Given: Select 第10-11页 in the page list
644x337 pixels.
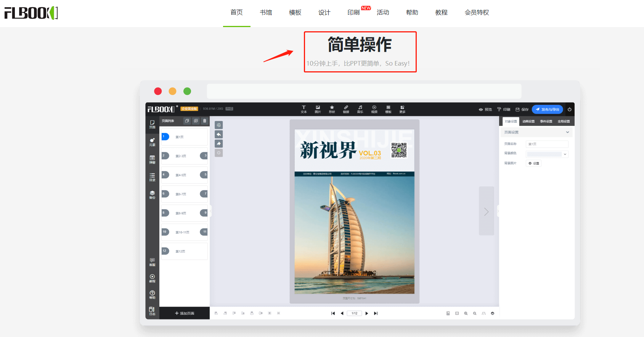Looking at the screenshot, I should (x=185, y=232).
